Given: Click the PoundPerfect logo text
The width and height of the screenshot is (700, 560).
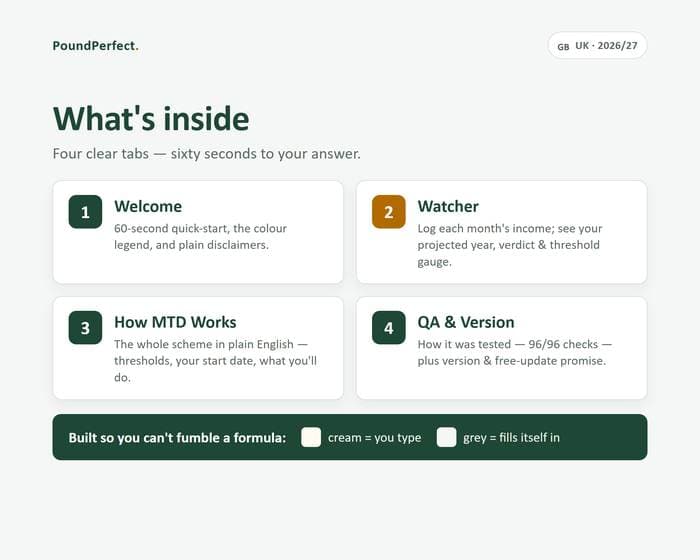Looking at the screenshot, I should click(x=96, y=46).
